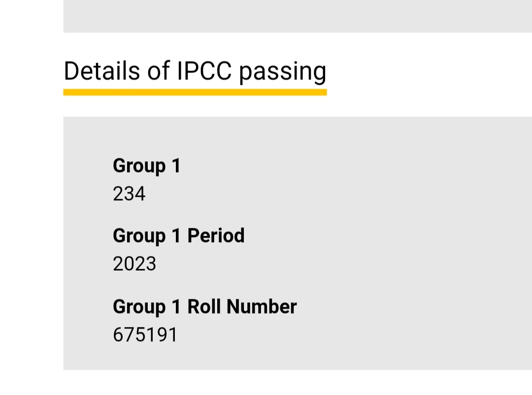Click the digit 1 in Group 1 Period

(176, 236)
